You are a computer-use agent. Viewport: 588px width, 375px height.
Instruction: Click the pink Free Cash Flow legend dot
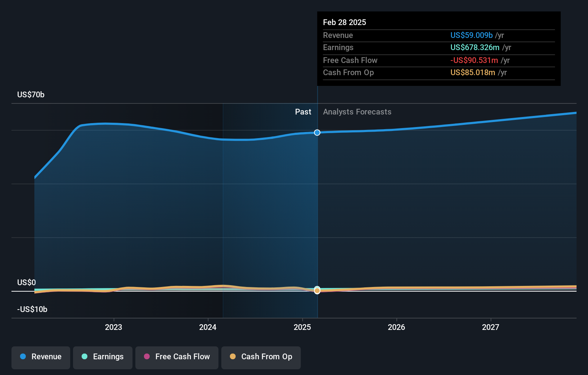[147, 356]
